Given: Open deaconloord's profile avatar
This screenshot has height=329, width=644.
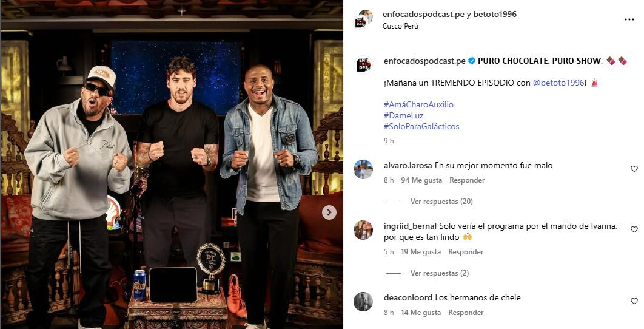Looking at the screenshot, I should coord(363,302).
